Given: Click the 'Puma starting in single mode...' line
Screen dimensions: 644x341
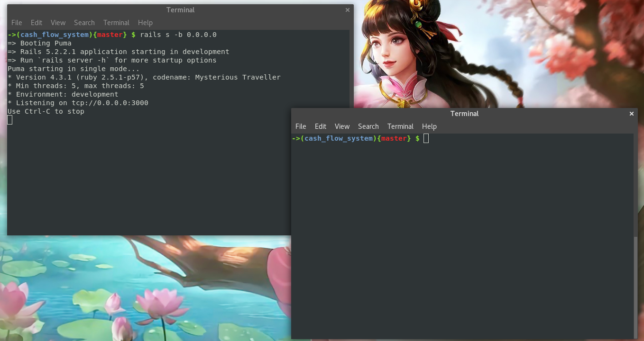Looking at the screenshot, I should [x=74, y=69].
